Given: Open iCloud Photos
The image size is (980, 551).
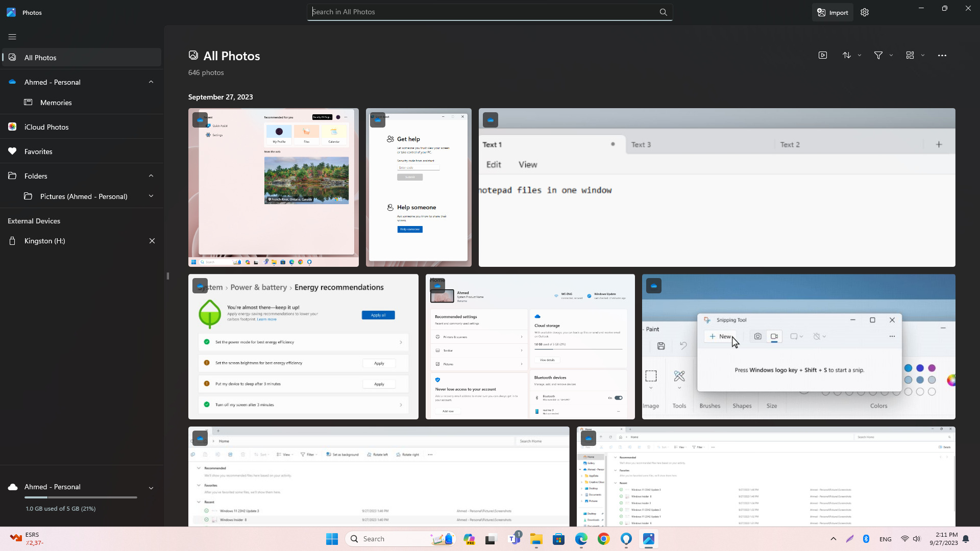Looking at the screenshot, I should click(46, 127).
